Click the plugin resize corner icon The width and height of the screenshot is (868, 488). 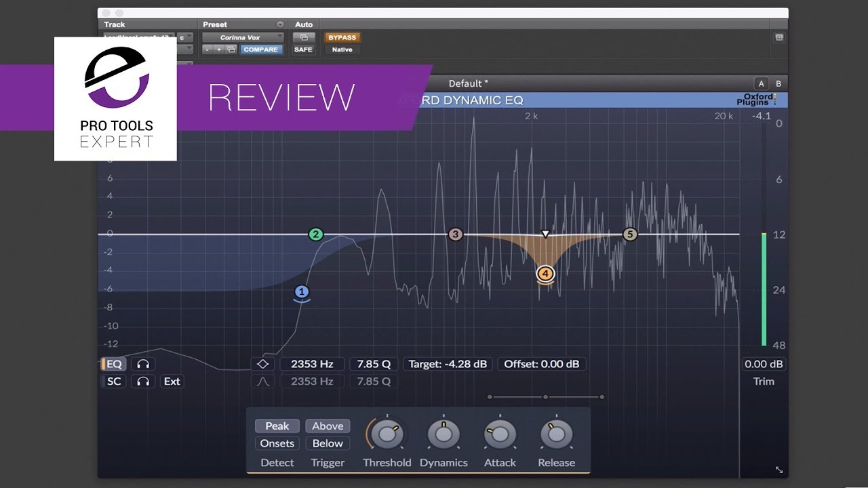[778, 469]
